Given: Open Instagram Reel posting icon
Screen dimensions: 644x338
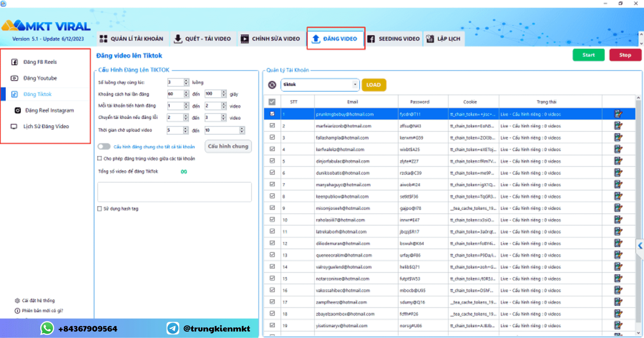Looking at the screenshot, I should tap(18, 110).
